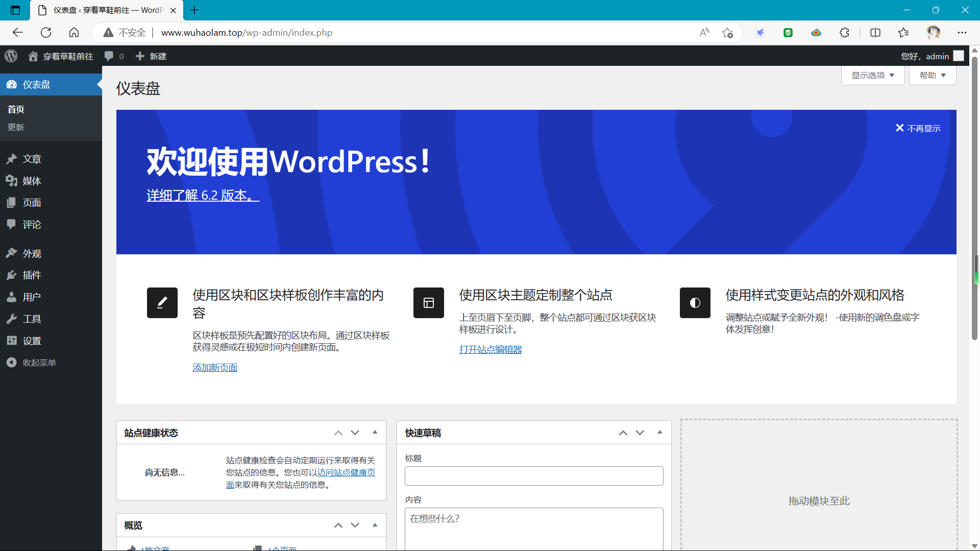Reload the current browser page
Viewport: 980px width, 551px height.
tap(46, 33)
